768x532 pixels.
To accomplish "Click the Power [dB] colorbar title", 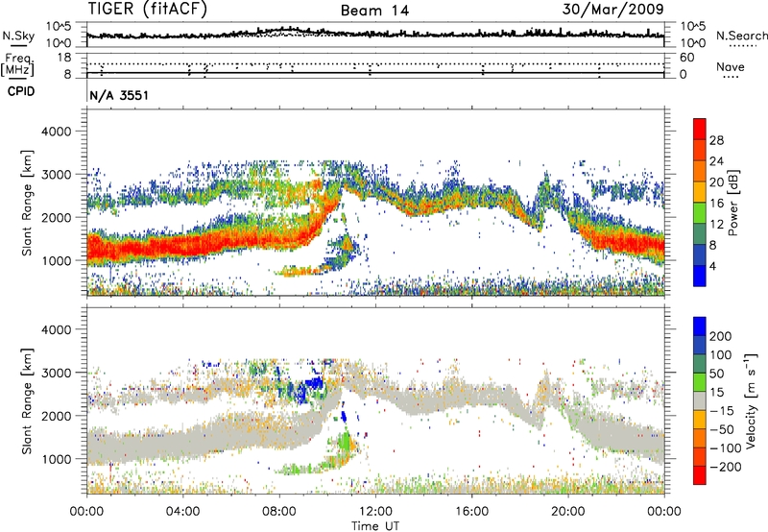I will (733, 203).
